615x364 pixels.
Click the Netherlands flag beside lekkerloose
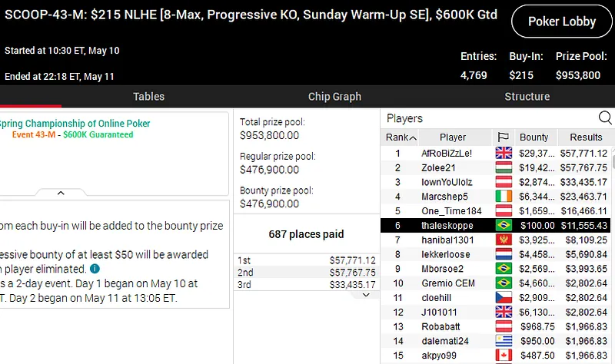[504, 254]
